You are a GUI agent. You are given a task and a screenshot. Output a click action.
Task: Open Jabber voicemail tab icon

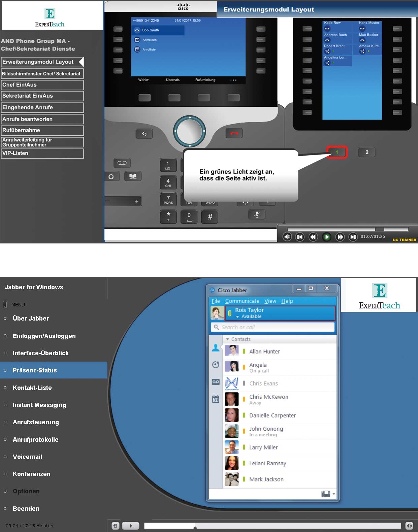click(216, 382)
